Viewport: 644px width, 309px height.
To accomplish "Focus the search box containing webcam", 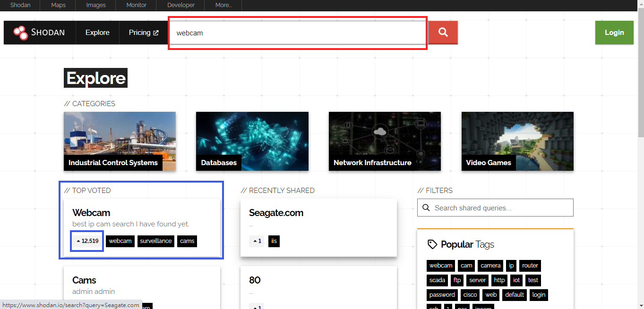I will pos(298,33).
